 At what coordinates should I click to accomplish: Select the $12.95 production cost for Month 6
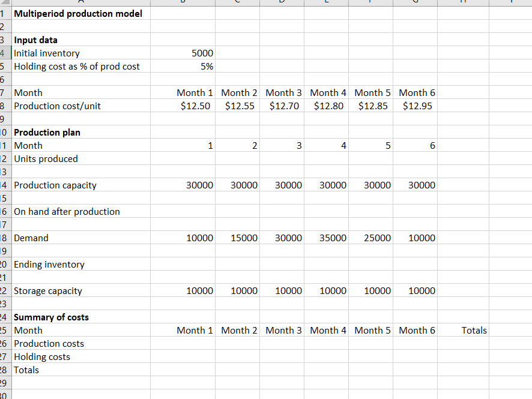(x=416, y=106)
